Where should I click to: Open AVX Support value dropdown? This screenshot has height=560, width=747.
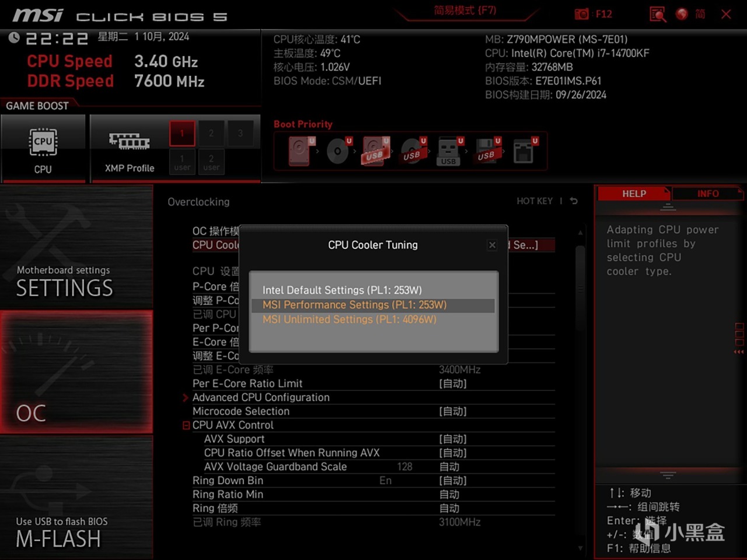453,439
